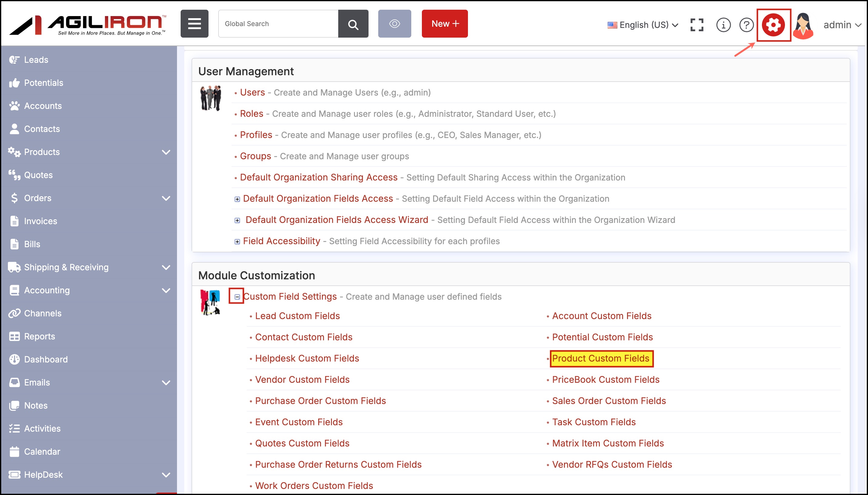868x495 pixels.
Task: Open the help question mark icon
Action: 746,25
